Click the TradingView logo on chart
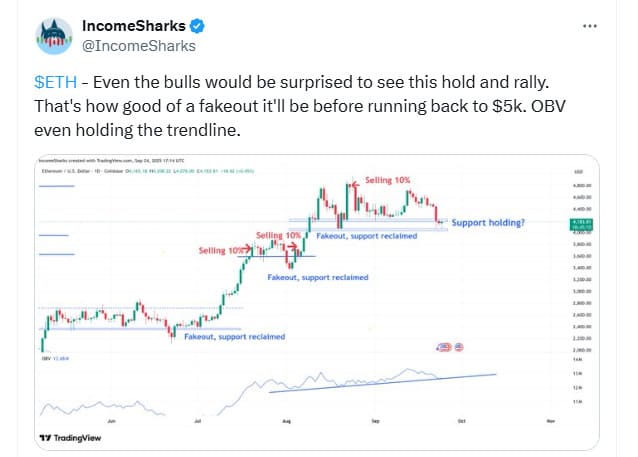 pyautogui.click(x=70, y=438)
